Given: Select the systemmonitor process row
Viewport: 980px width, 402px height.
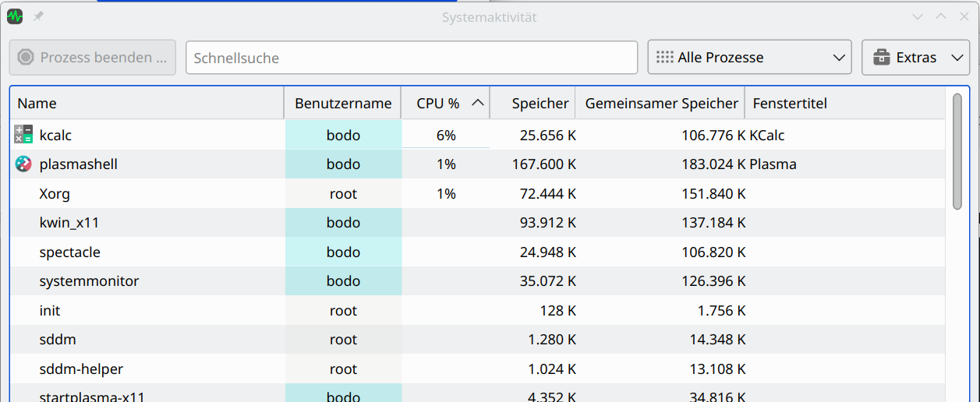Looking at the screenshot, I should 479,281.
